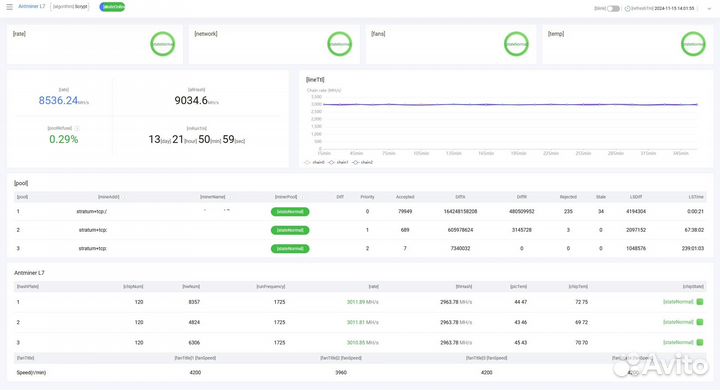Click the fans status ring indicator

pos(516,44)
